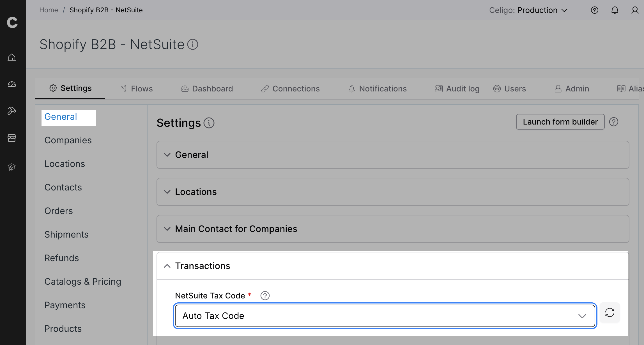Select Shipments in the settings side menu
644x345 pixels.
click(66, 234)
